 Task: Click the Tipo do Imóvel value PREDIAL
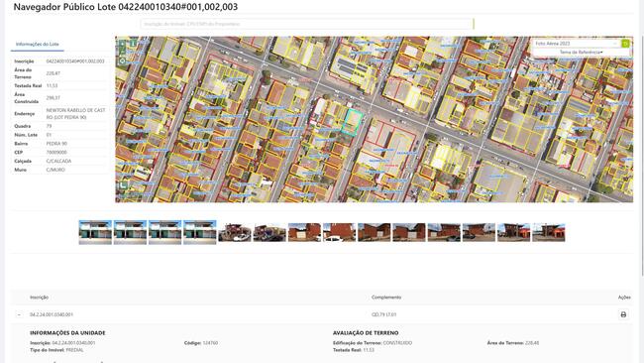74,350
